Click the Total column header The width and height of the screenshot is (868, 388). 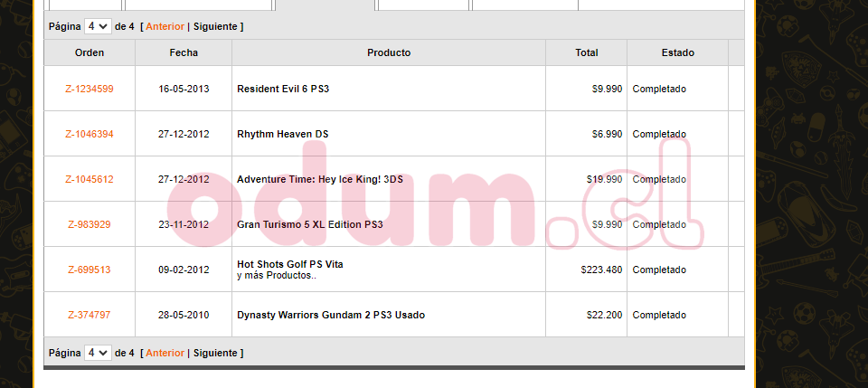587,52
